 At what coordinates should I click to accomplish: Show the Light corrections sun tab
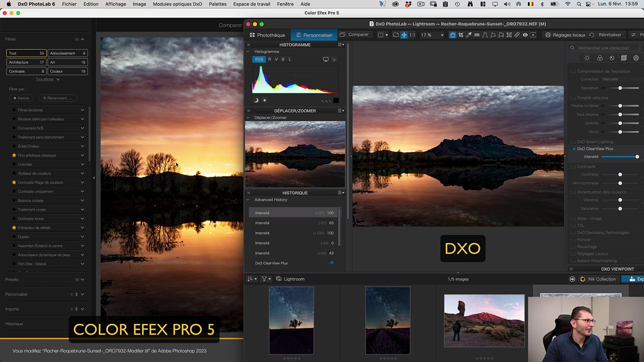tap(587, 58)
